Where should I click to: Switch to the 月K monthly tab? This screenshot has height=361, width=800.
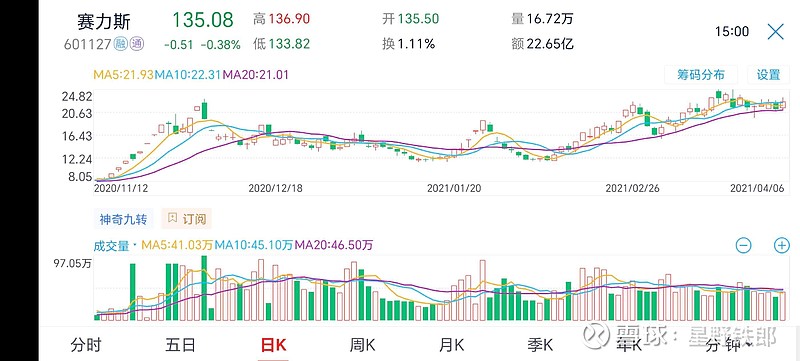pos(452,345)
